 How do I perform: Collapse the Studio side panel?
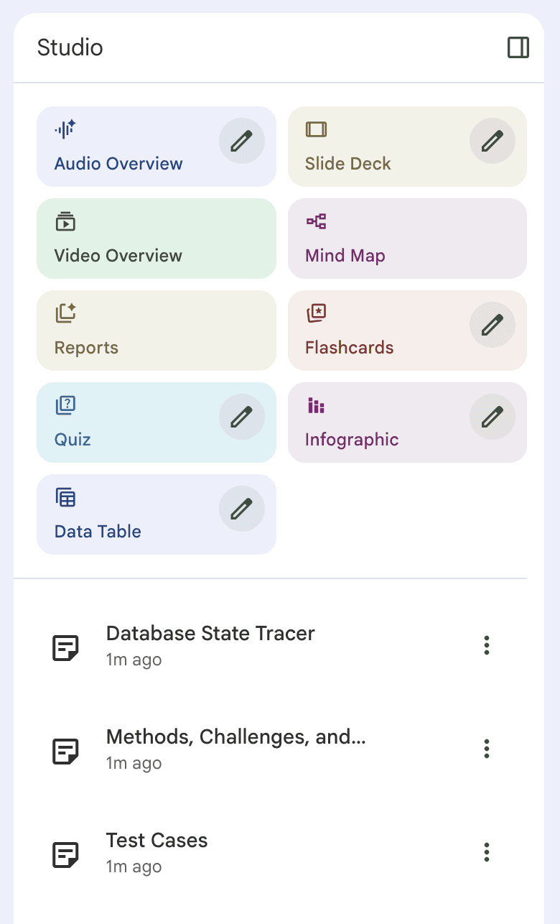coord(518,47)
